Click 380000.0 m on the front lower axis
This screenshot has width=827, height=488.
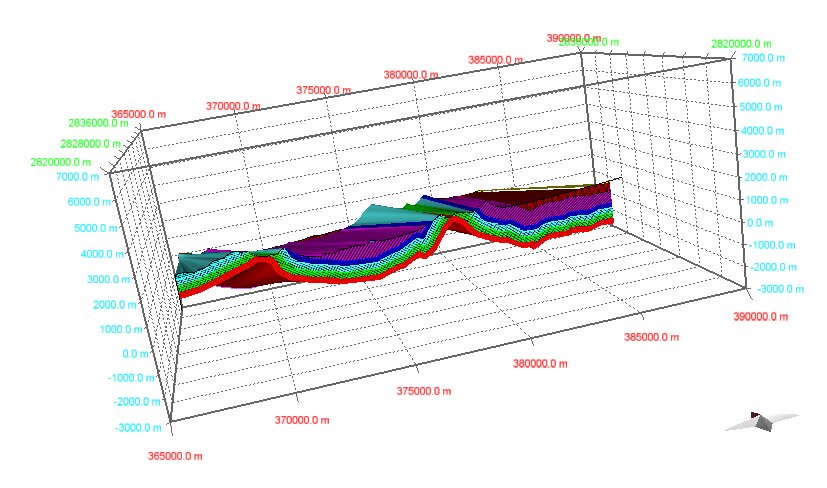click(x=540, y=363)
